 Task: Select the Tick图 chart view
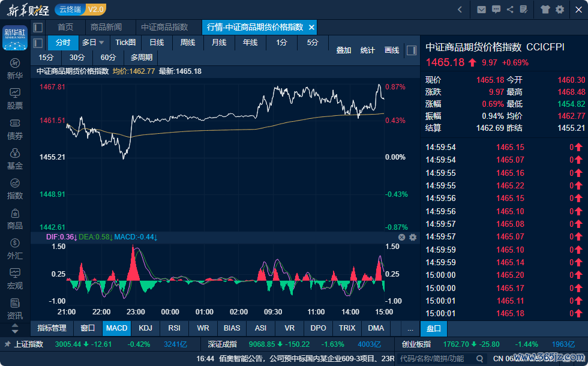click(x=125, y=43)
